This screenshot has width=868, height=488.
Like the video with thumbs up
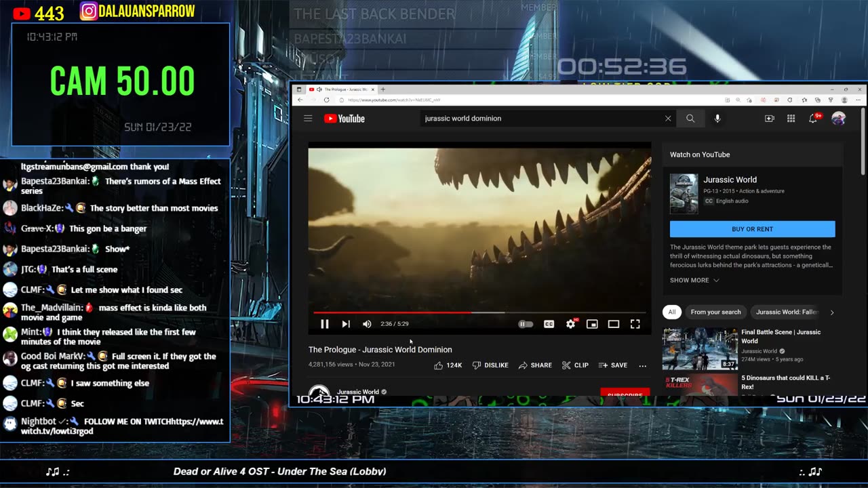pyautogui.click(x=448, y=365)
